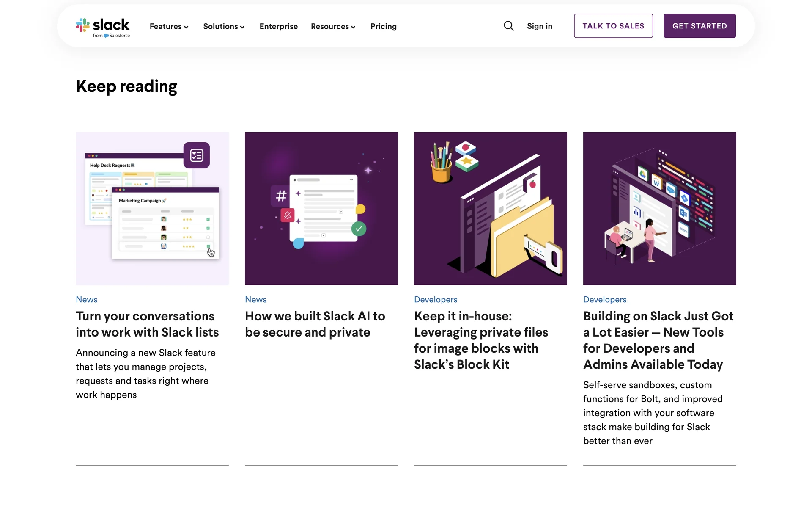Open the Slack AI article image
This screenshot has width=812, height=508.
pyautogui.click(x=321, y=208)
